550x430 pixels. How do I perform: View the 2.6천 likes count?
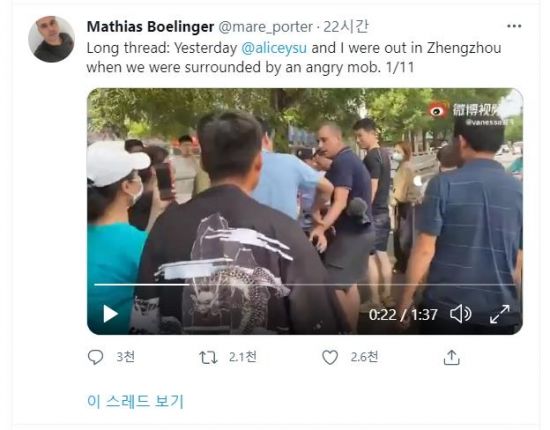click(364, 357)
